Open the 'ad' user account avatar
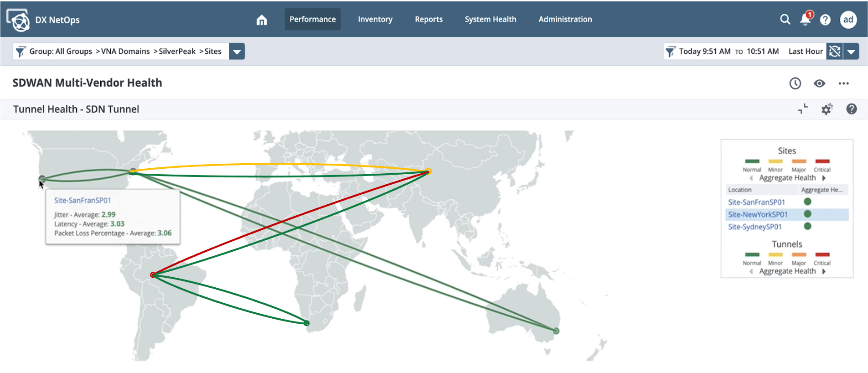This screenshot has height=373, width=868. [x=848, y=20]
